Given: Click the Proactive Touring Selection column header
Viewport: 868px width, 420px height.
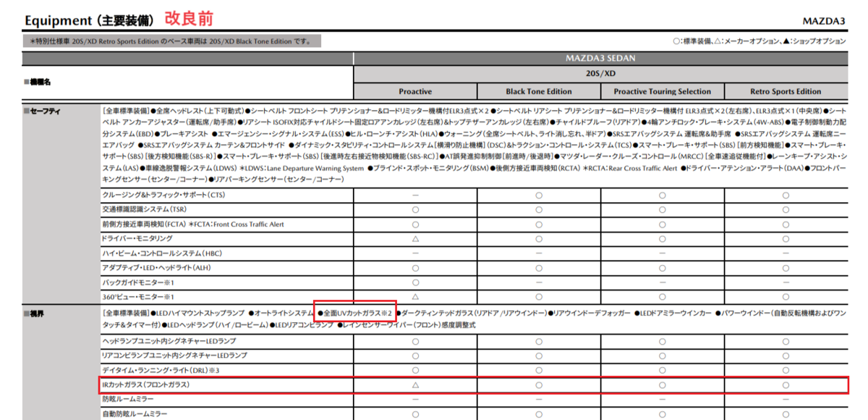Looking at the screenshot, I should [662, 91].
